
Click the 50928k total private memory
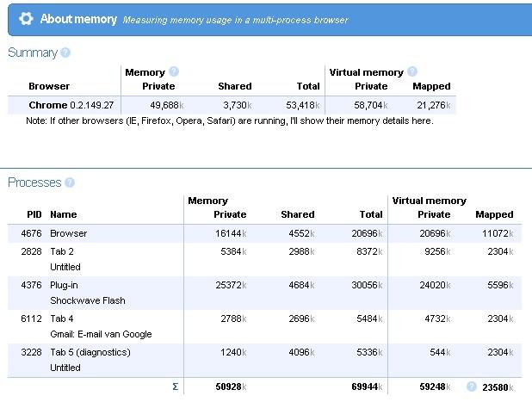click(x=231, y=387)
